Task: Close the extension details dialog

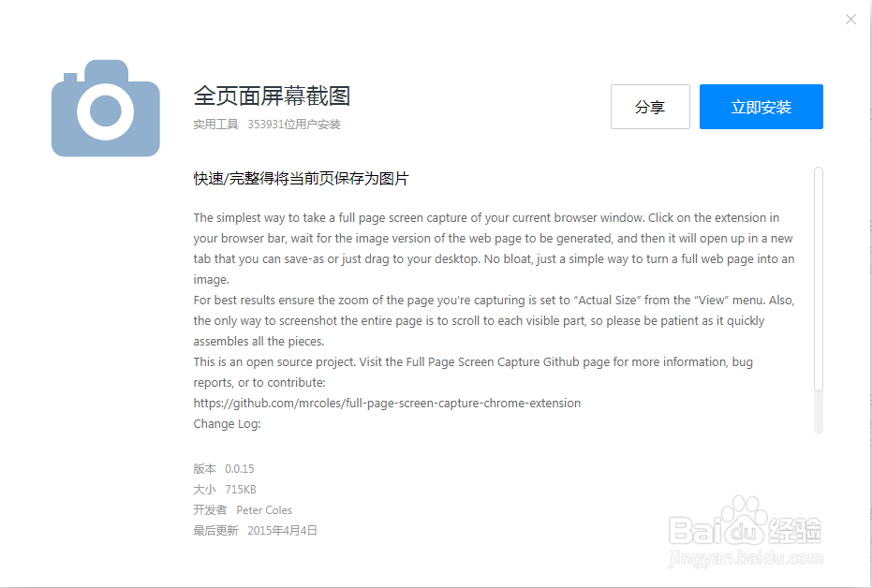Action: (850, 20)
